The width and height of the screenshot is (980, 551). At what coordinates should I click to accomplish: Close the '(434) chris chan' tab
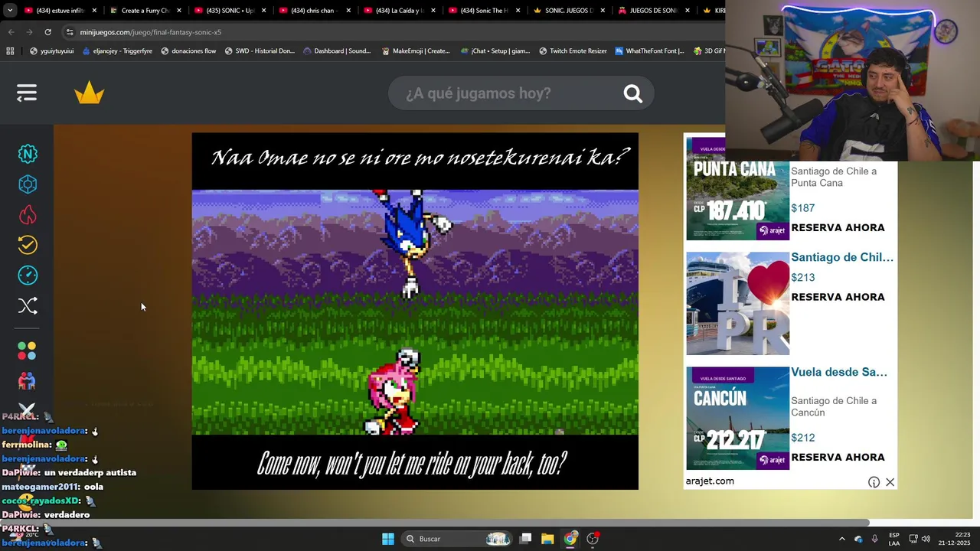[x=348, y=11]
